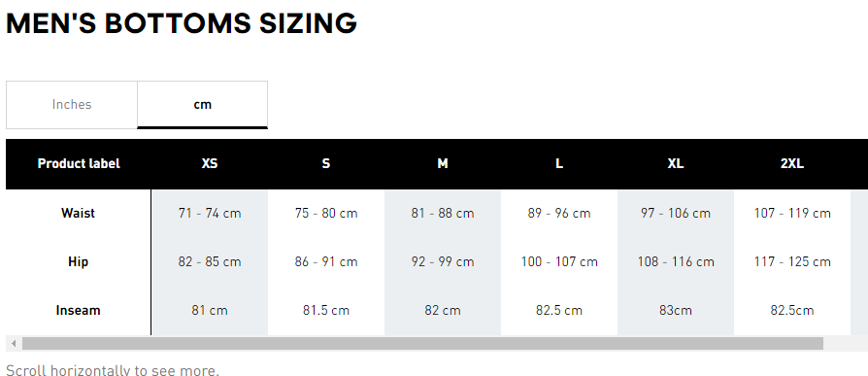This screenshot has width=868, height=376.
Task: Click the horizontal scrollbar thumb
Action: (422, 344)
